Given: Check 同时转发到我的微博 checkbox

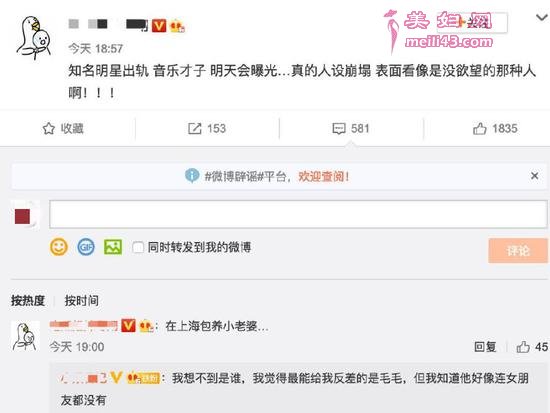Looking at the screenshot, I should [x=138, y=247].
